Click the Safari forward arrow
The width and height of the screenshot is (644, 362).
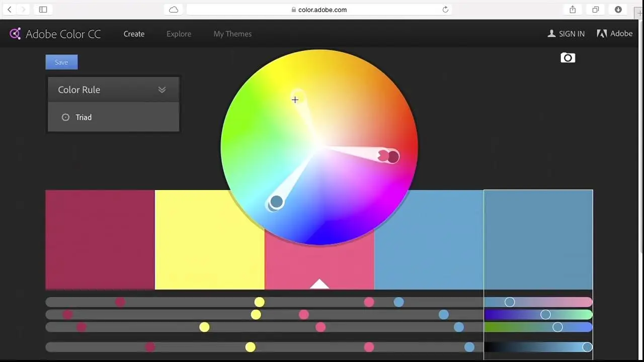pyautogui.click(x=23, y=10)
